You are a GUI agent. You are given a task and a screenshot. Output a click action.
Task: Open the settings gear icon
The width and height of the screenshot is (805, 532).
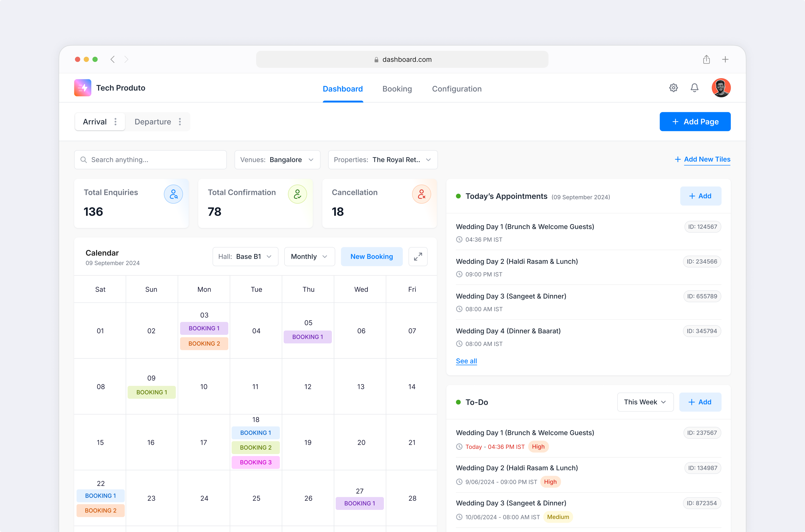pos(673,87)
